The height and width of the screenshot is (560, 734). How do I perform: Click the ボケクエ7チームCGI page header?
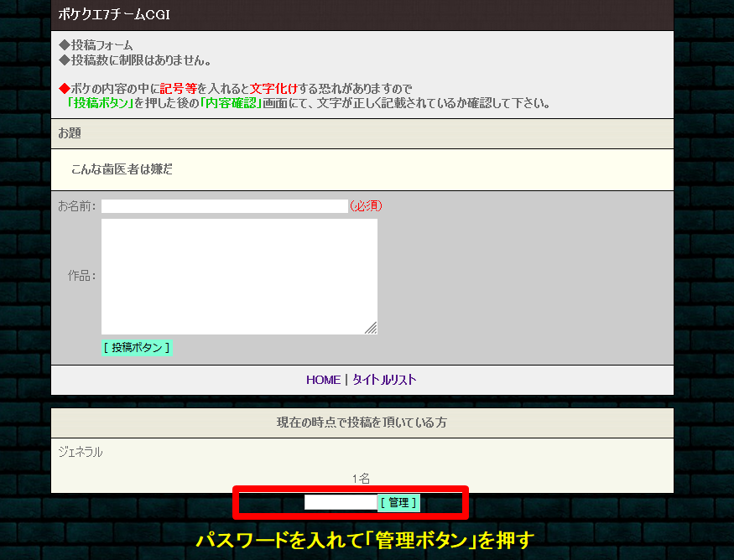(114, 15)
